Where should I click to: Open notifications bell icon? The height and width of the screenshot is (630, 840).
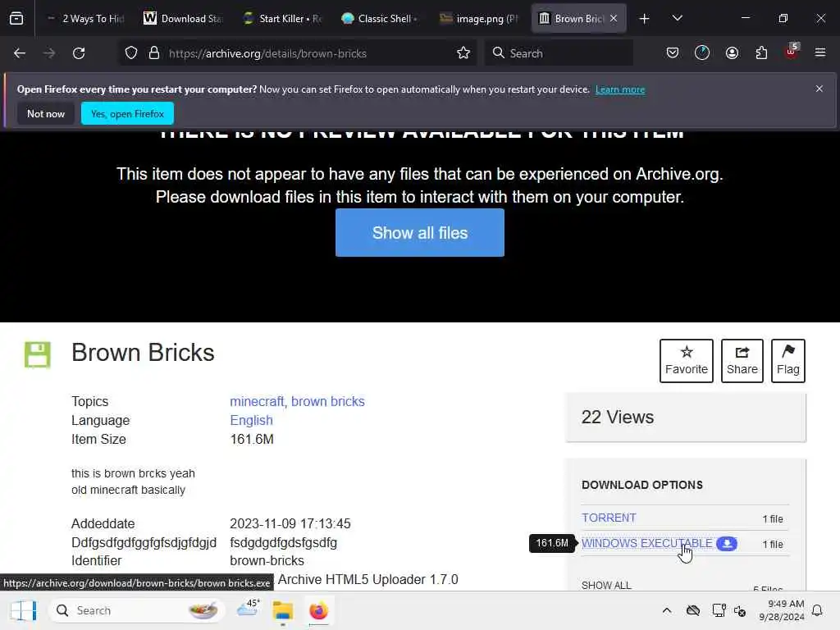pyautogui.click(x=817, y=610)
